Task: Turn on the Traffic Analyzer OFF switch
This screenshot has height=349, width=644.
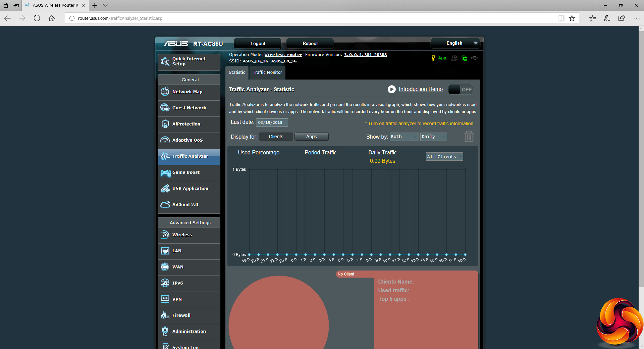Action: [x=461, y=90]
